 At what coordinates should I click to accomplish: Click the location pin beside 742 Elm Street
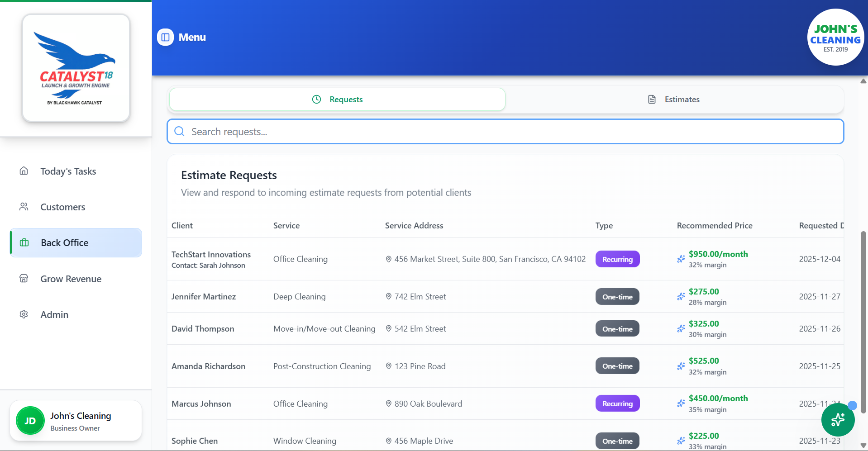(x=388, y=296)
